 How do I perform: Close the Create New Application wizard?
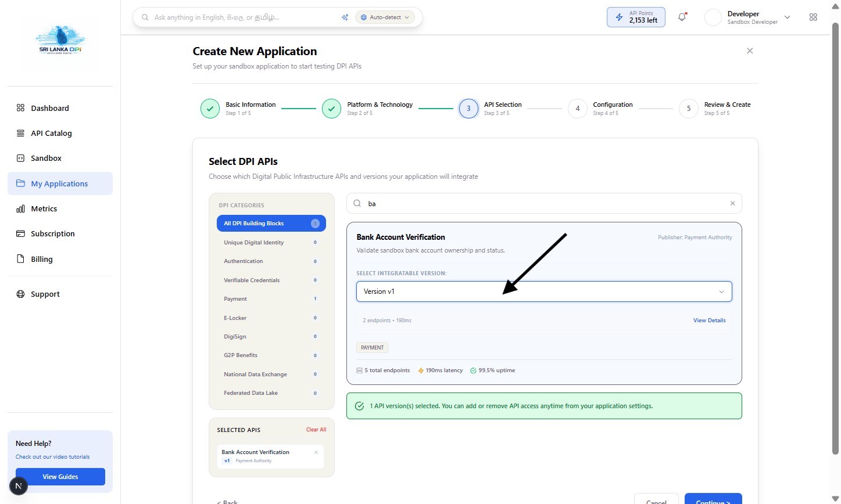coord(750,51)
